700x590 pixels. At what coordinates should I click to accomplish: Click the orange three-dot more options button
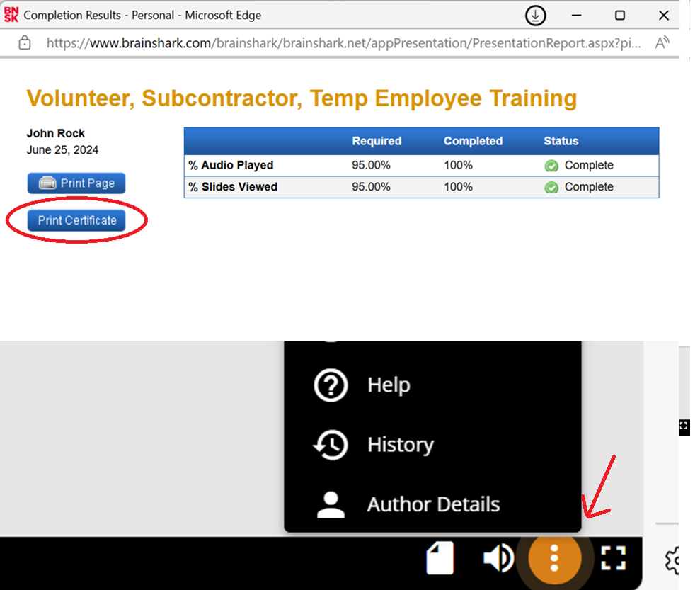[554, 558]
